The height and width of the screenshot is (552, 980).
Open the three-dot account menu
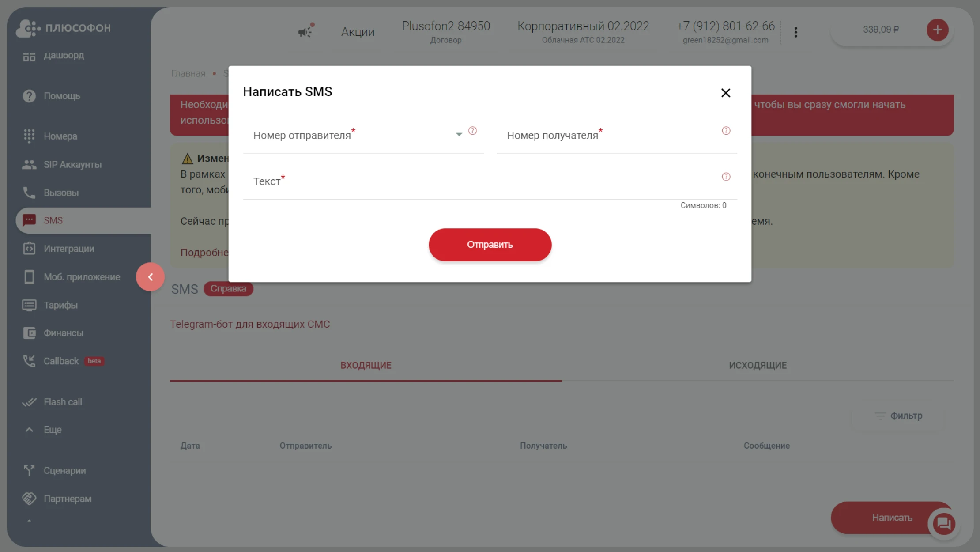pos(795,32)
